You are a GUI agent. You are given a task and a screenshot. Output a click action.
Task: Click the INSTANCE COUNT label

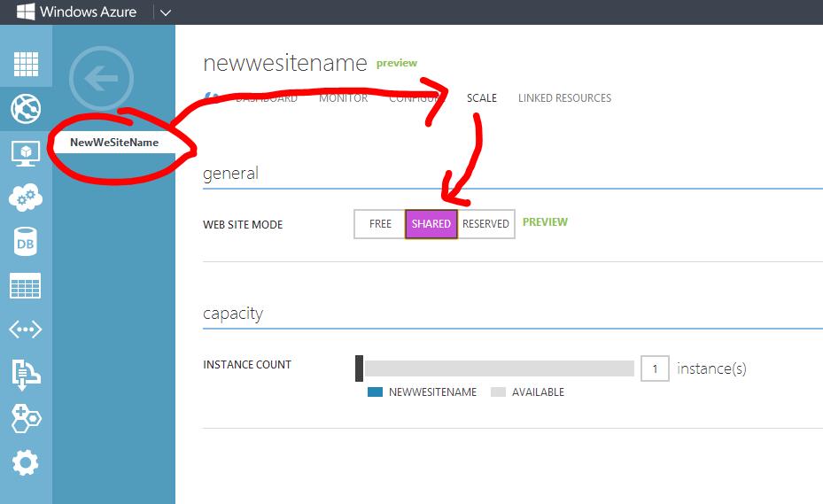[x=246, y=364]
